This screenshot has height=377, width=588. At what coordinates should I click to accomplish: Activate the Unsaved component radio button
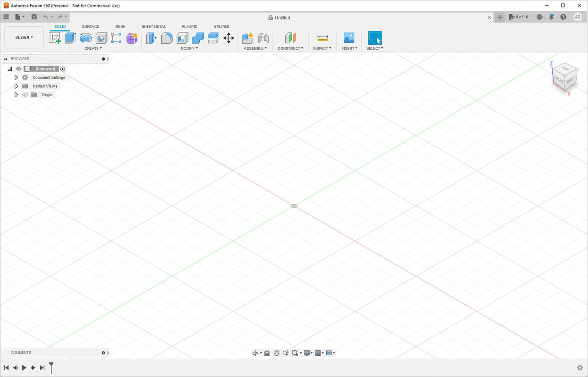click(x=63, y=69)
